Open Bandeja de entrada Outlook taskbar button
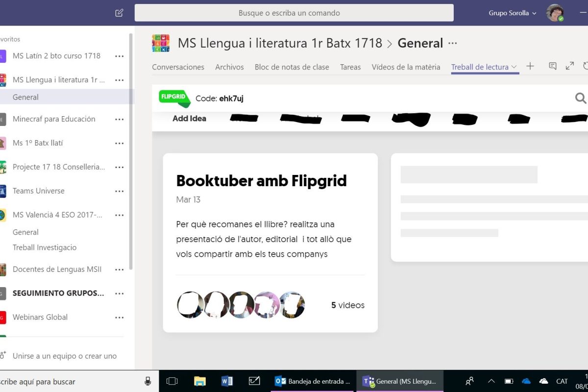Viewport: 588px width, 392px height. click(312, 381)
